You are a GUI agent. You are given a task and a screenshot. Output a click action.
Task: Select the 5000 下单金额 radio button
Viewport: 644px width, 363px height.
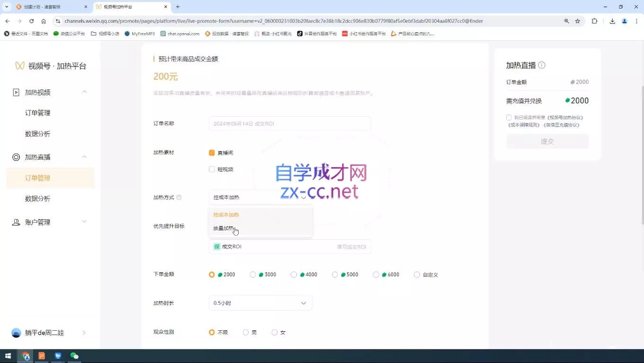[335, 274]
